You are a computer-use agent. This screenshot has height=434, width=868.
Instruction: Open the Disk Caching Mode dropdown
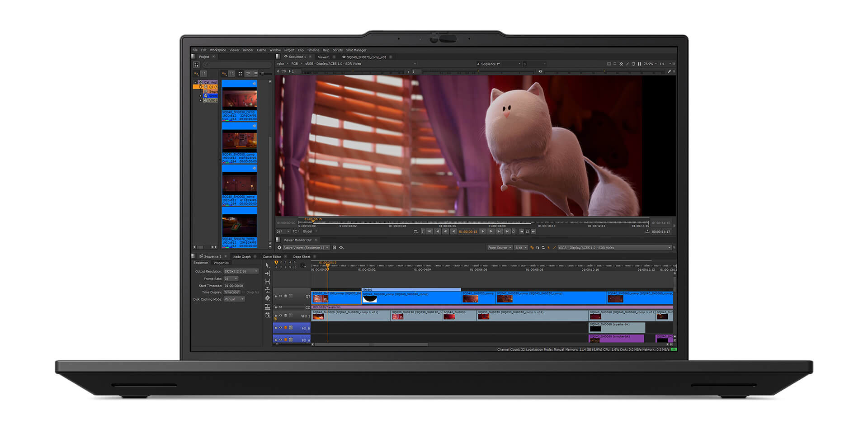coord(234,299)
